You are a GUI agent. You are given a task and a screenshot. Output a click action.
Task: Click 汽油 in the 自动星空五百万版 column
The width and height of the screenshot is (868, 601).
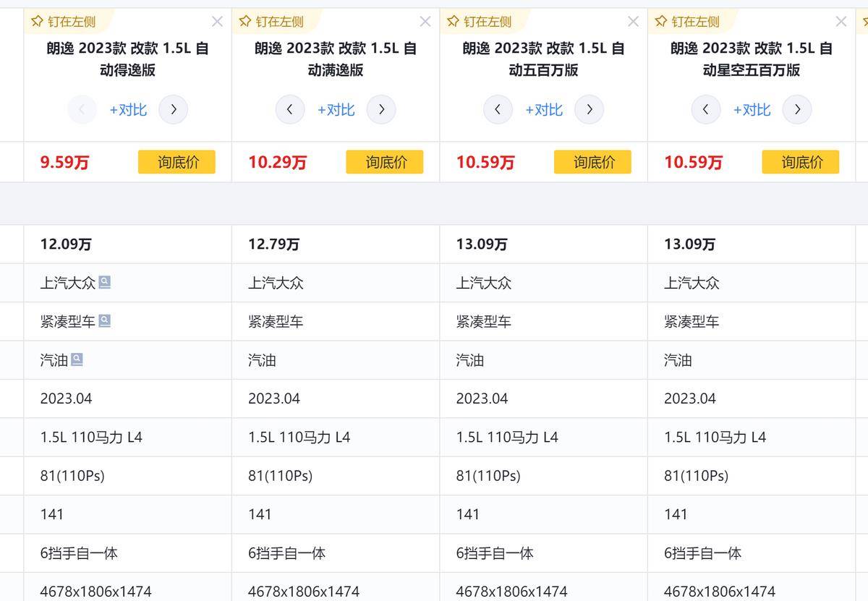[x=678, y=359]
